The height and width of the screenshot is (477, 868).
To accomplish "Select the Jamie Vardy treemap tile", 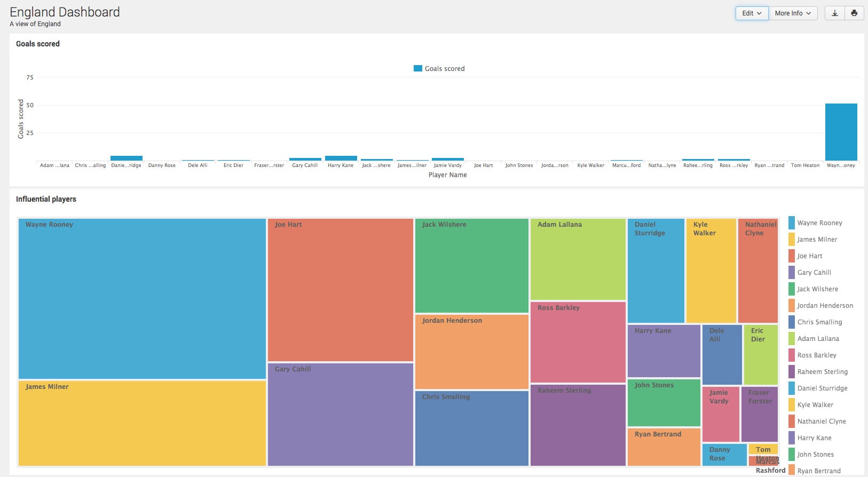I will point(721,414).
